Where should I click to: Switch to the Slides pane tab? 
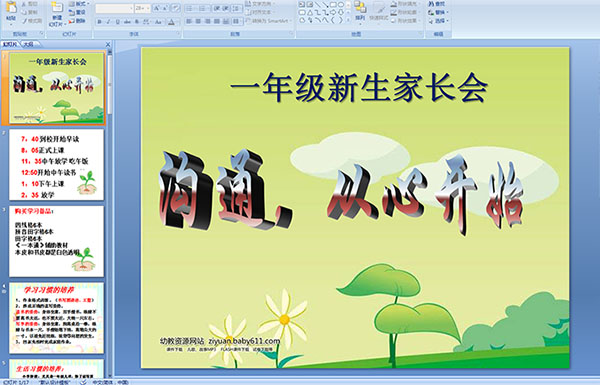(x=10, y=44)
